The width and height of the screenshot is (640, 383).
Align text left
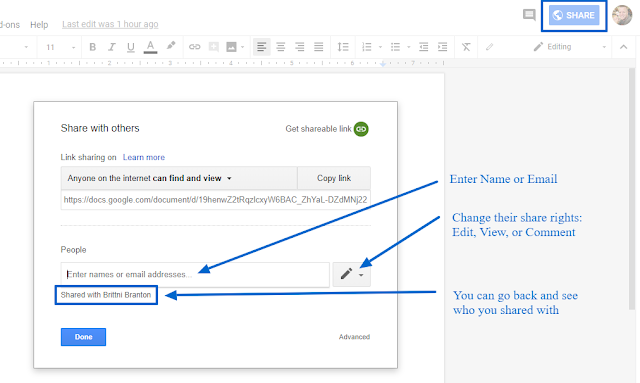(x=262, y=47)
